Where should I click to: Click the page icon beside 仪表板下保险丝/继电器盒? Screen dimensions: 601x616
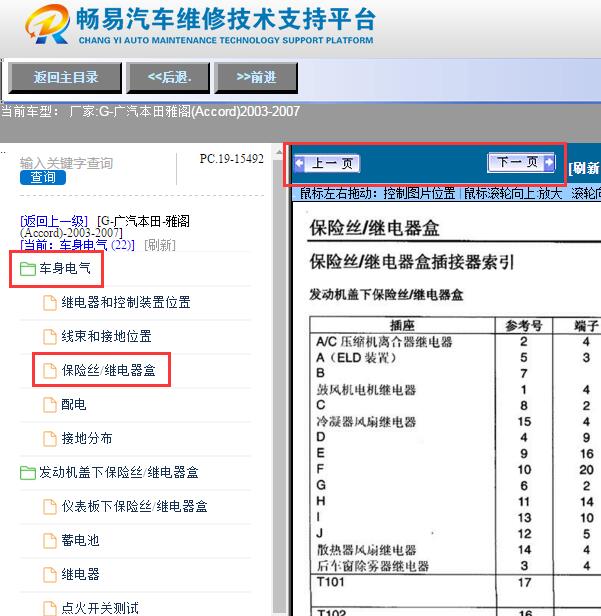(x=50, y=507)
